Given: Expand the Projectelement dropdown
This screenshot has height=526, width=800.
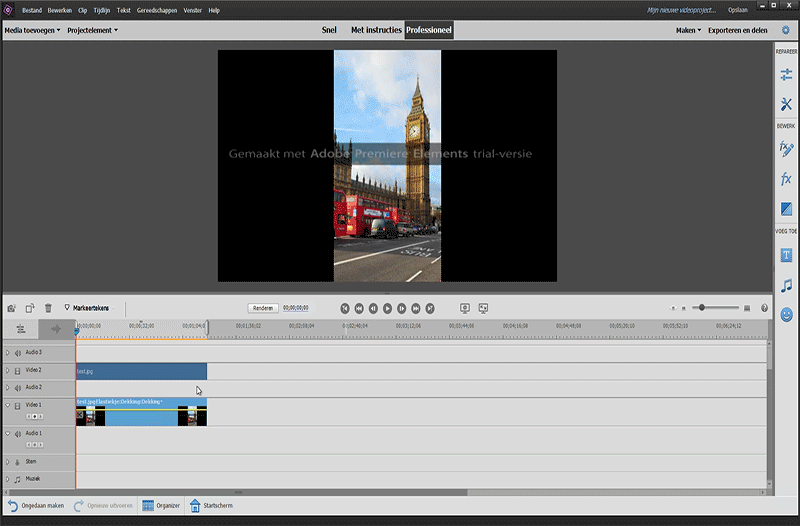Looking at the screenshot, I should pyautogui.click(x=92, y=30).
